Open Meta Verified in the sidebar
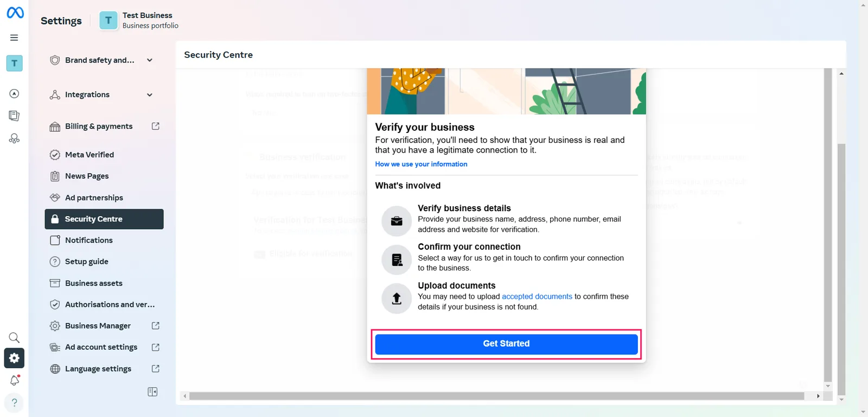 (x=104, y=155)
